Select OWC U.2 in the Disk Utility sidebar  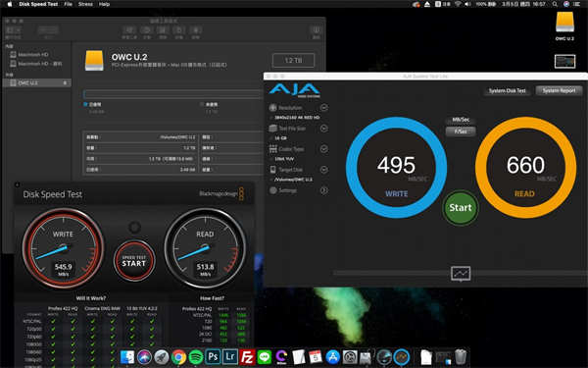[37, 83]
